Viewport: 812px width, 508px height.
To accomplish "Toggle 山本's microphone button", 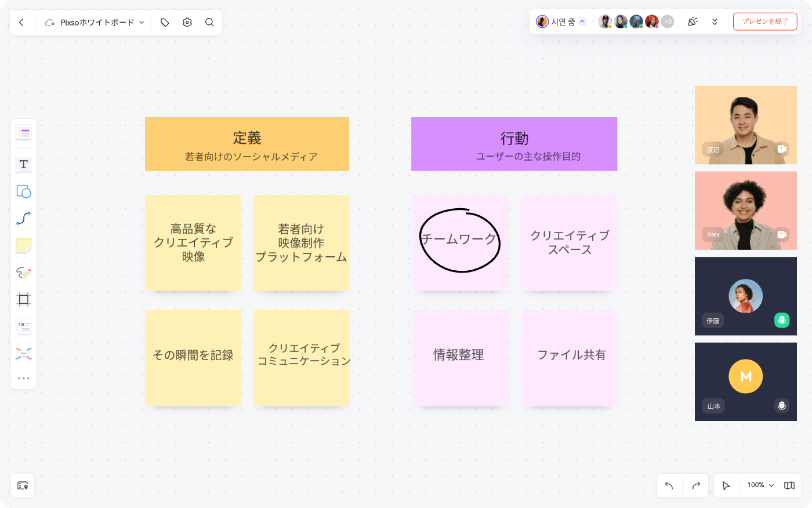I will click(782, 405).
